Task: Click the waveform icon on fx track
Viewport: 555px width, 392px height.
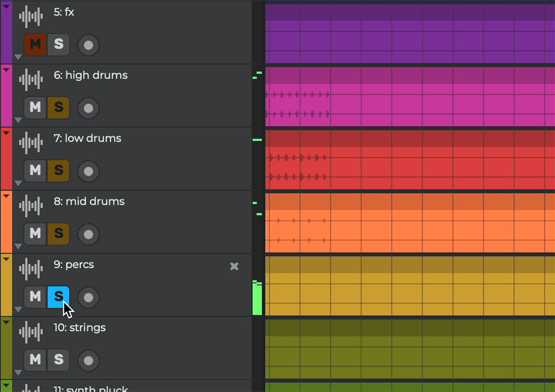Action: (31, 17)
